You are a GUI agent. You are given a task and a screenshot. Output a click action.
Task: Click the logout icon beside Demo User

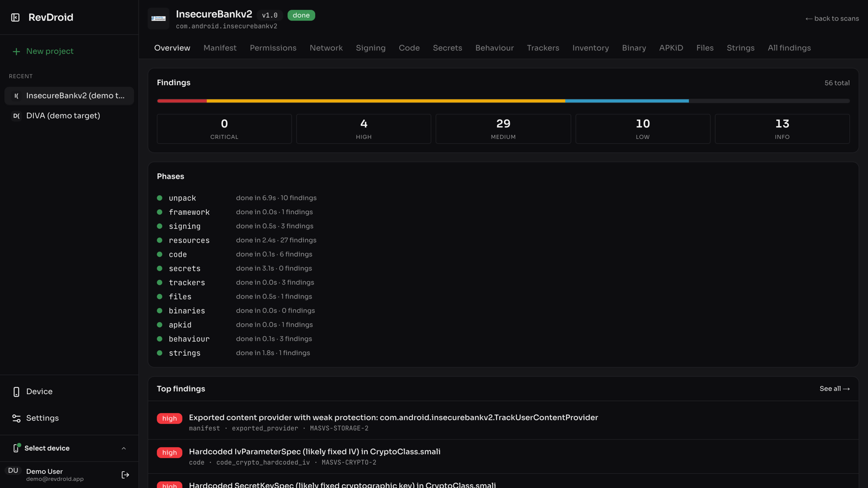(x=125, y=475)
